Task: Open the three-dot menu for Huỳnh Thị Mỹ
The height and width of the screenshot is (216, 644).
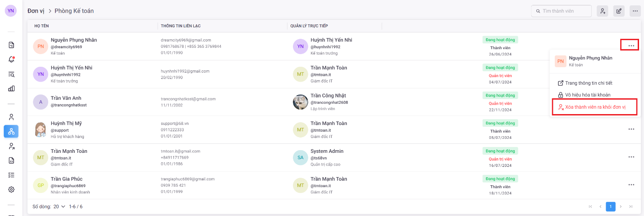Action: [x=631, y=129]
